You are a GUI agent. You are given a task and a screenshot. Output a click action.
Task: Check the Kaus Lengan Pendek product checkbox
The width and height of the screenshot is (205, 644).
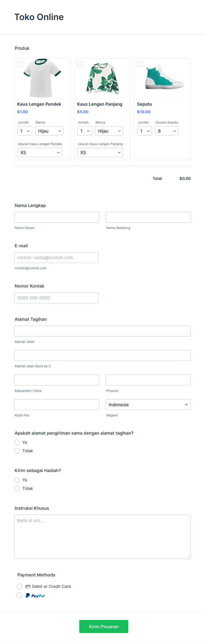[20, 64]
